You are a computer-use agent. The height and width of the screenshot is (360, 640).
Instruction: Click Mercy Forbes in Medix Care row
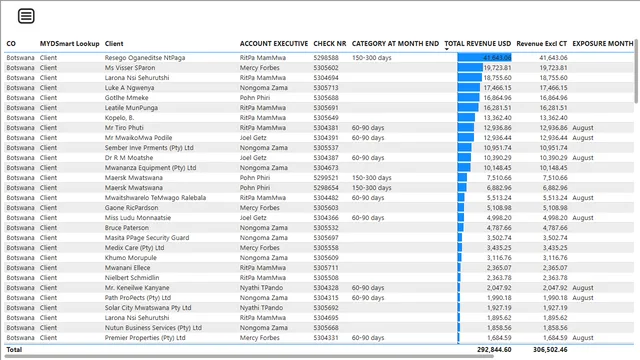click(260, 248)
